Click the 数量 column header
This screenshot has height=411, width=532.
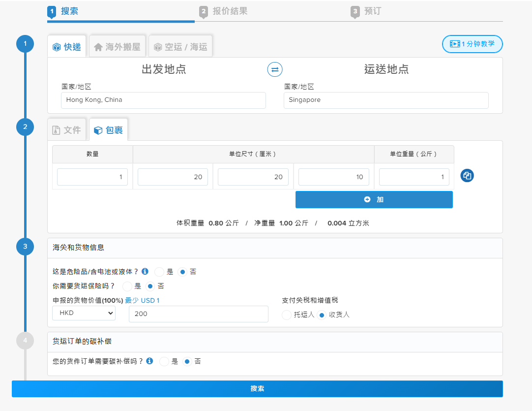coord(92,154)
